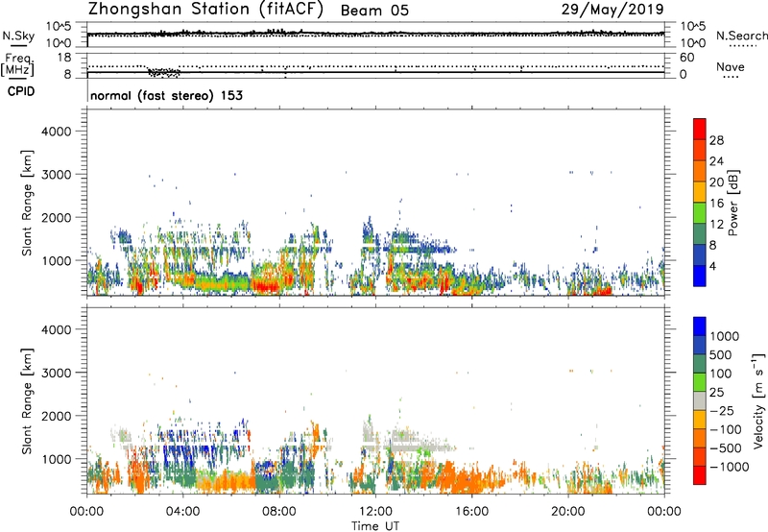Click the 'N.Sky' legend label
The image size is (768, 532).
[18, 36]
